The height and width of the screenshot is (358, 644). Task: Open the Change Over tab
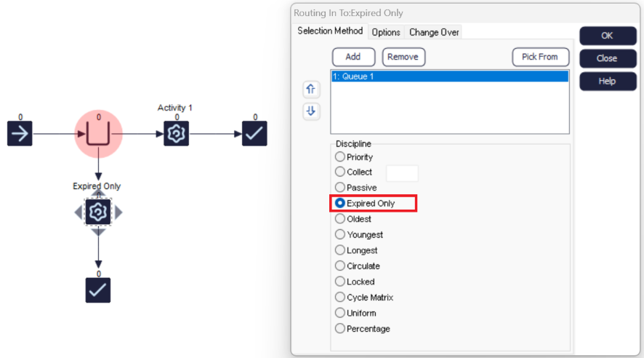point(434,32)
